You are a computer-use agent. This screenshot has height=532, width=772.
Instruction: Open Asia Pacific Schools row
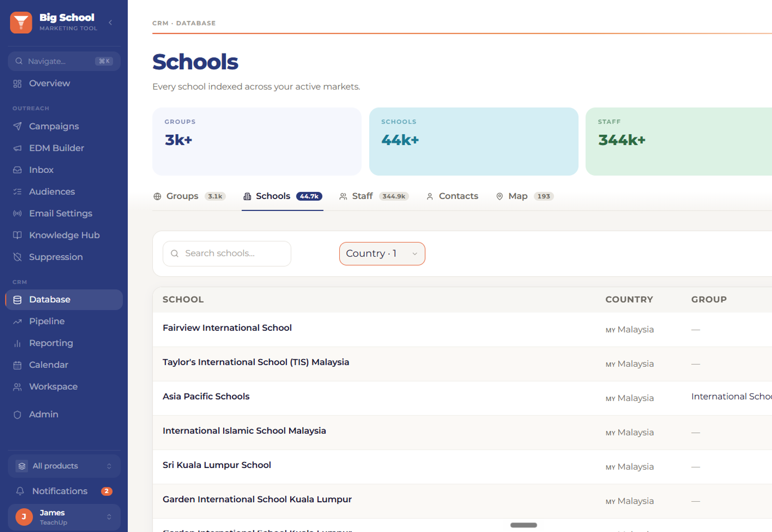pos(462,398)
